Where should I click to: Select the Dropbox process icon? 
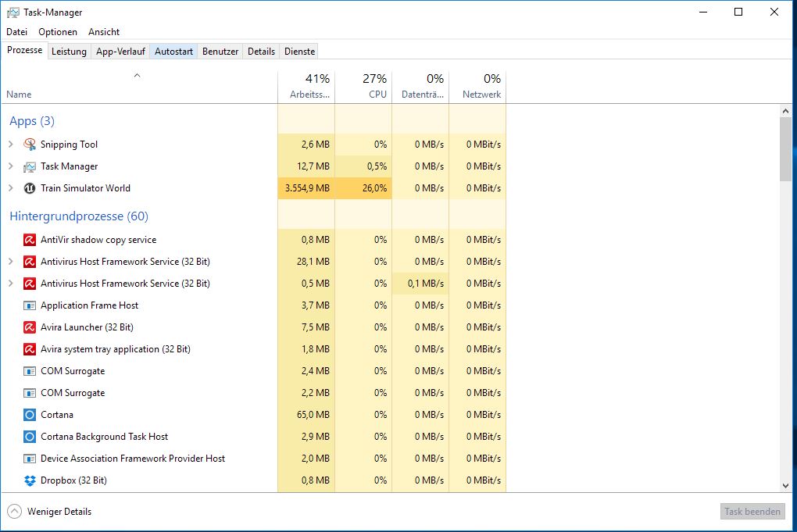pyautogui.click(x=30, y=480)
